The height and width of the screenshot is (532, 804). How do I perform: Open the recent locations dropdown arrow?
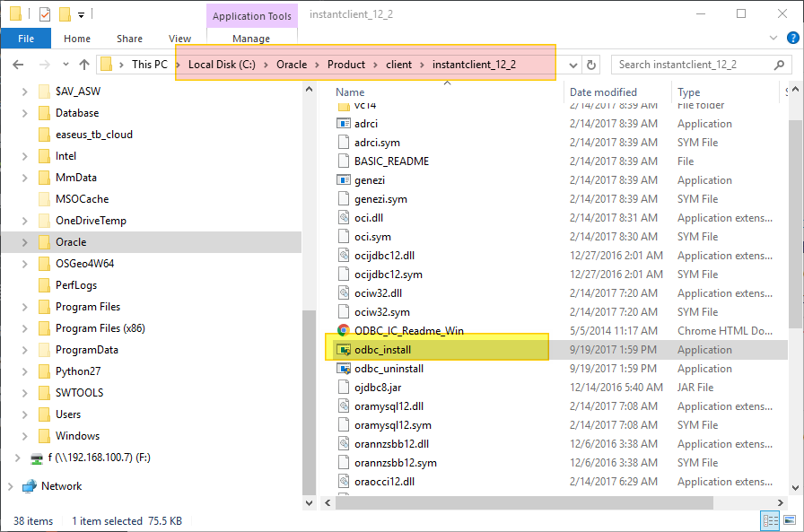(66, 65)
